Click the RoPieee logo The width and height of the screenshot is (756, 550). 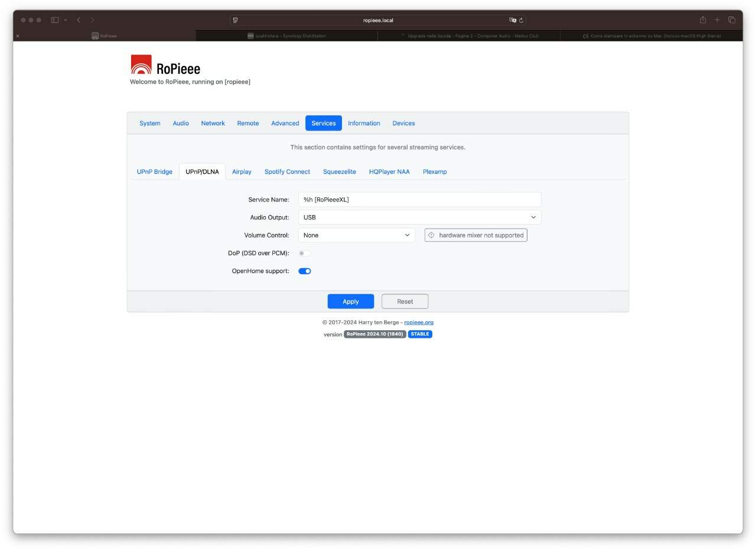pyautogui.click(x=165, y=65)
